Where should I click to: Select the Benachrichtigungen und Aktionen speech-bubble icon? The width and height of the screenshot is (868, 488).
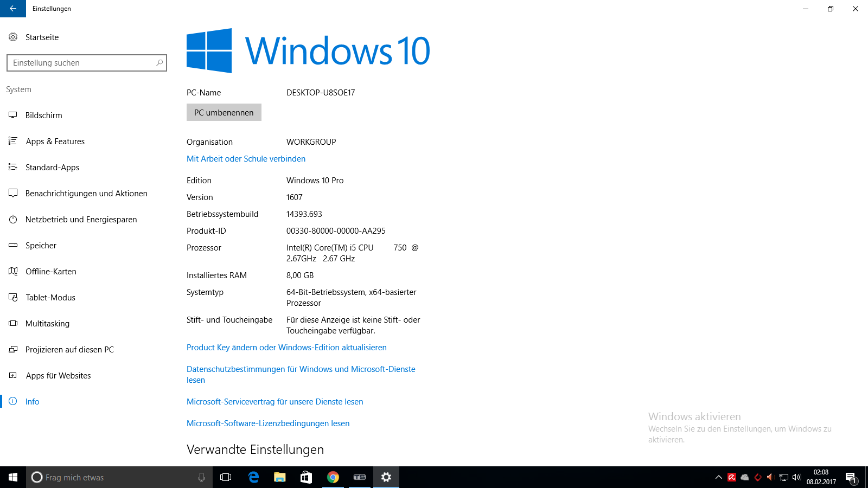(13, 193)
